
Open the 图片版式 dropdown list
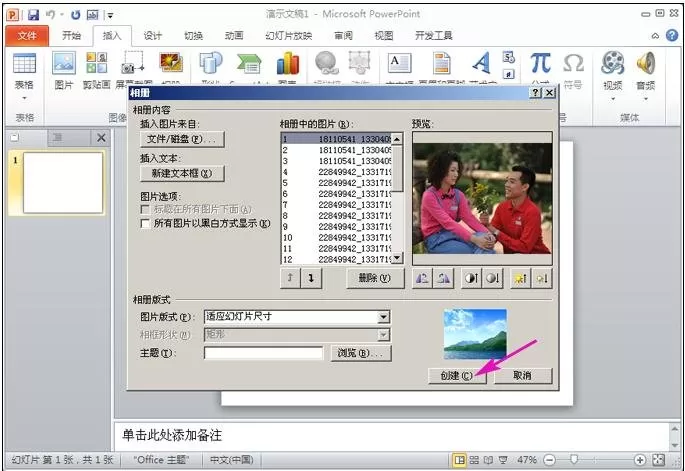tap(383, 317)
